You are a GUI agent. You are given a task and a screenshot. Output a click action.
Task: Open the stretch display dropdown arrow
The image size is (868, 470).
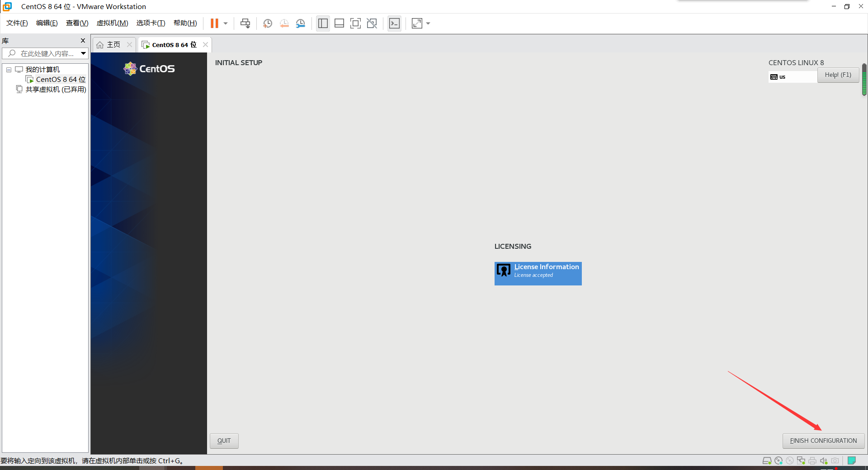pyautogui.click(x=428, y=24)
